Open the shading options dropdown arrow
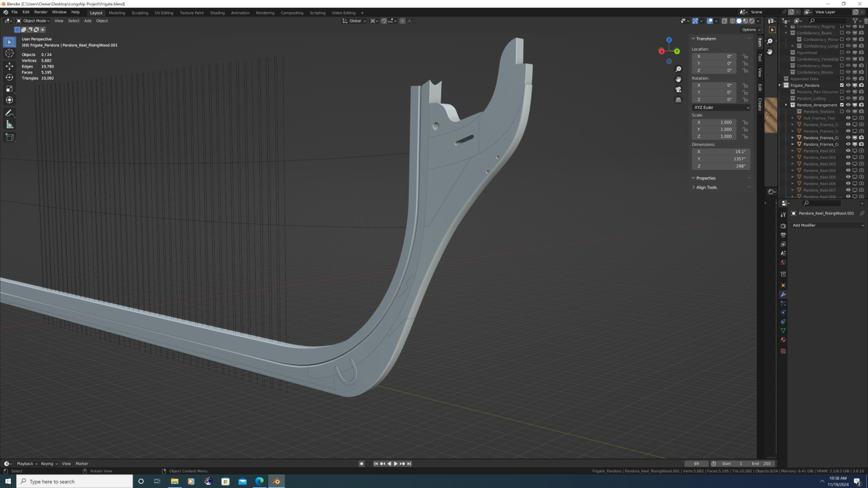This screenshot has width=868, height=488. pyautogui.click(x=758, y=20)
